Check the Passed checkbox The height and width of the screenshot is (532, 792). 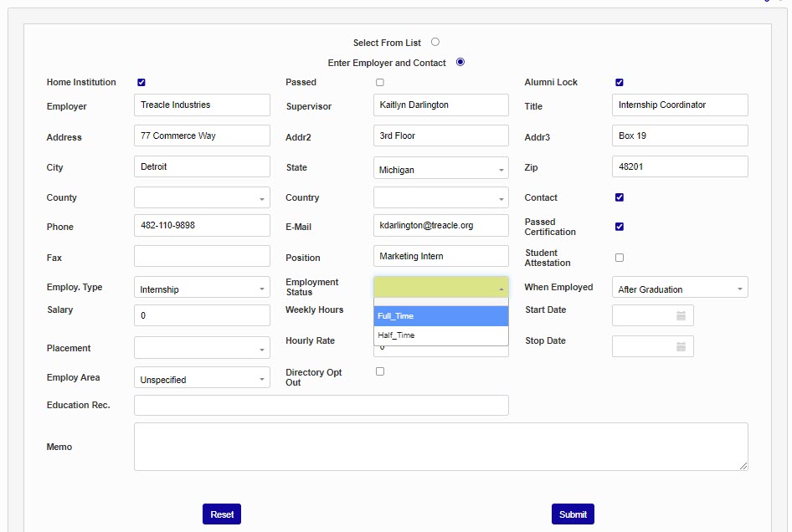pyautogui.click(x=380, y=82)
